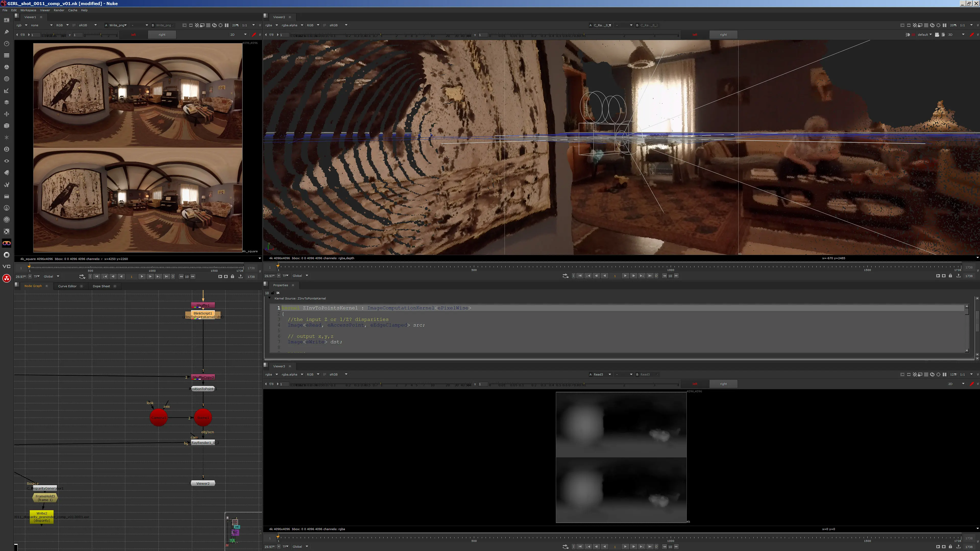Collapse the Kernel Source disclosure triangle
Viewport: 980px width, 551px height.
pos(270,298)
